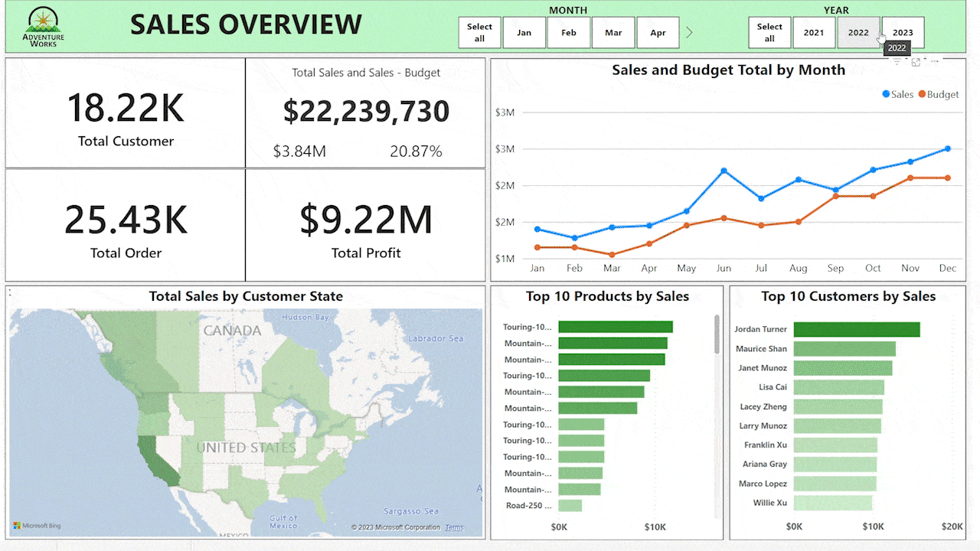Select the Apr month slicer tile

click(658, 33)
